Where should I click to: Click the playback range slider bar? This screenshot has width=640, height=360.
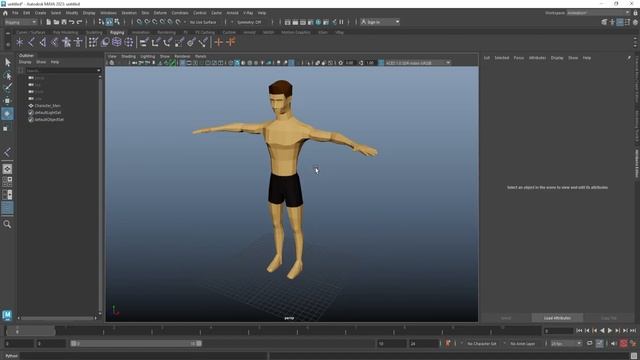point(136,344)
